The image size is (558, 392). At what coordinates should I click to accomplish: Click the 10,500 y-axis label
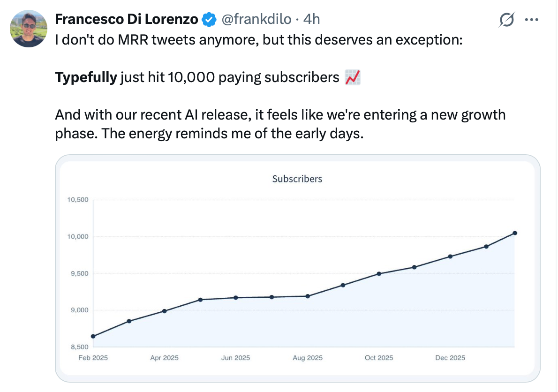coord(77,199)
